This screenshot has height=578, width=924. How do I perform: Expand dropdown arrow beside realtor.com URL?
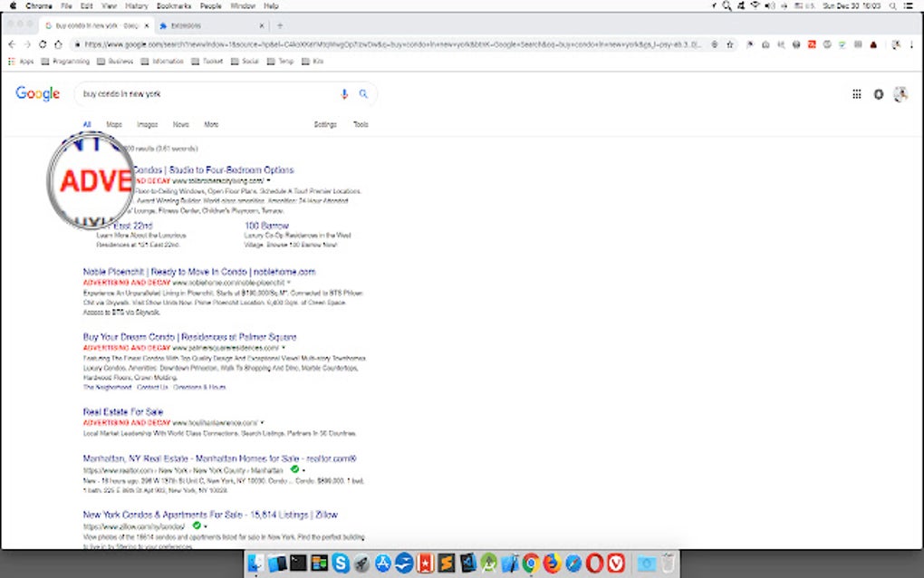(x=303, y=470)
